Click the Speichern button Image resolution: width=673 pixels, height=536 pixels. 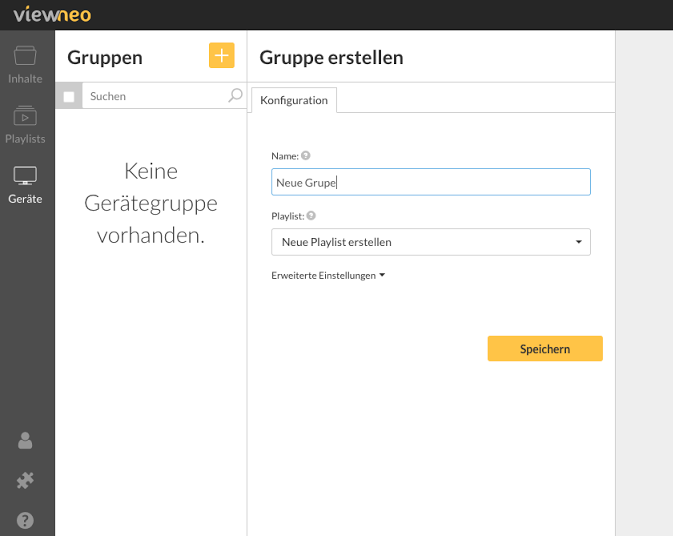pyautogui.click(x=545, y=348)
